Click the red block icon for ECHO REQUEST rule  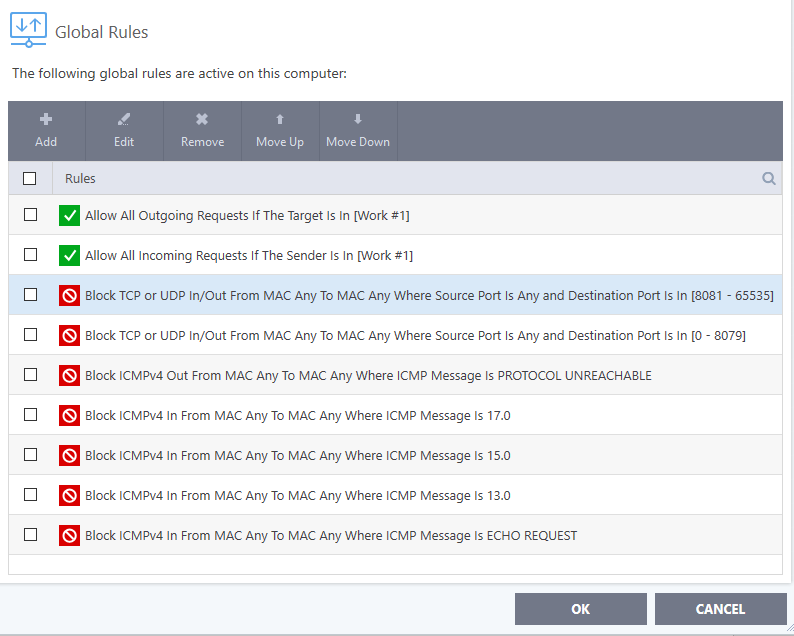click(x=69, y=535)
